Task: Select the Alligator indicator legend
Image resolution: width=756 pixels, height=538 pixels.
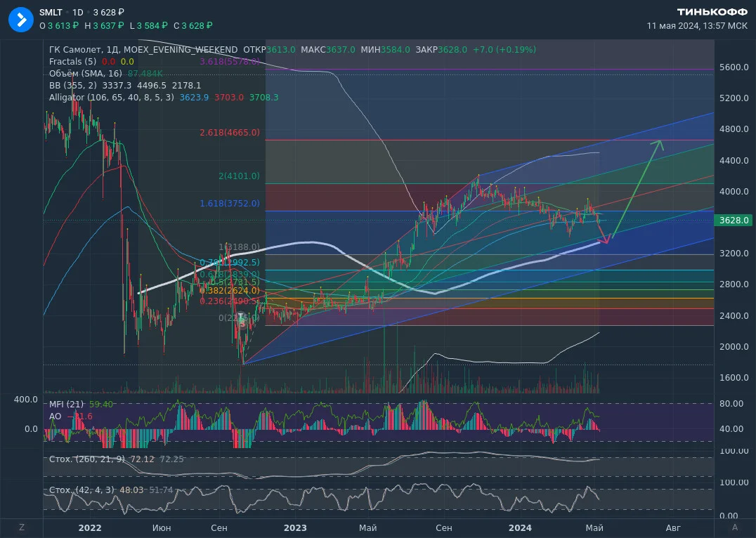Action: pos(112,98)
